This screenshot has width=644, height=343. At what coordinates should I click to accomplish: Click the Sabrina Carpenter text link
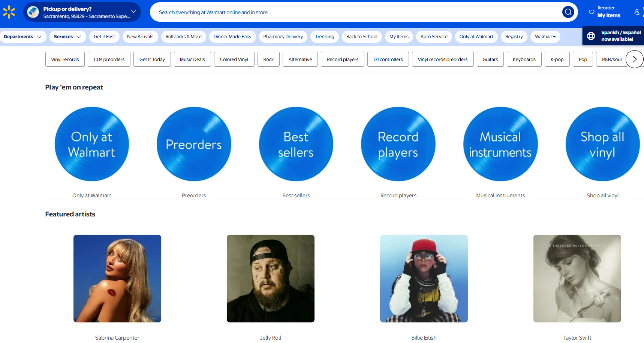117,338
